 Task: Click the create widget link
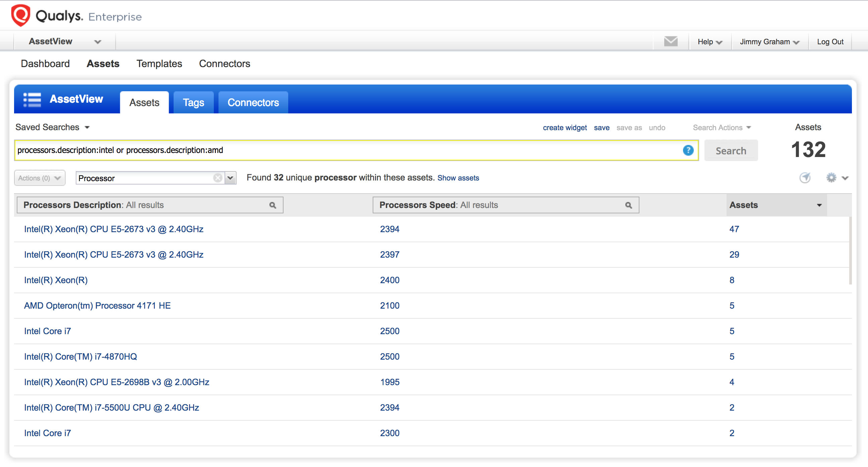[x=565, y=127]
